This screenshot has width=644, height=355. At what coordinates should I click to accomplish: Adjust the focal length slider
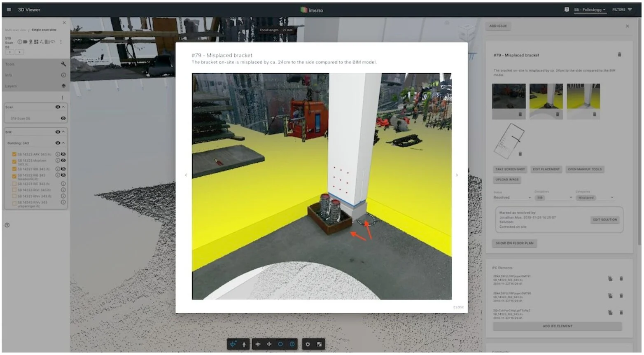click(x=285, y=30)
